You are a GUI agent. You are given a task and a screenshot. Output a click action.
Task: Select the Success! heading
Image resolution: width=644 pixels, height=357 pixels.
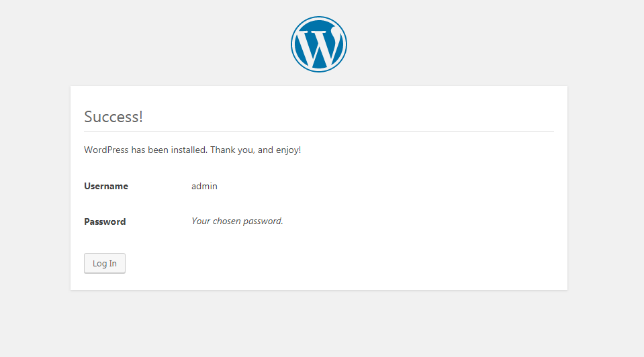pos(113,117)
